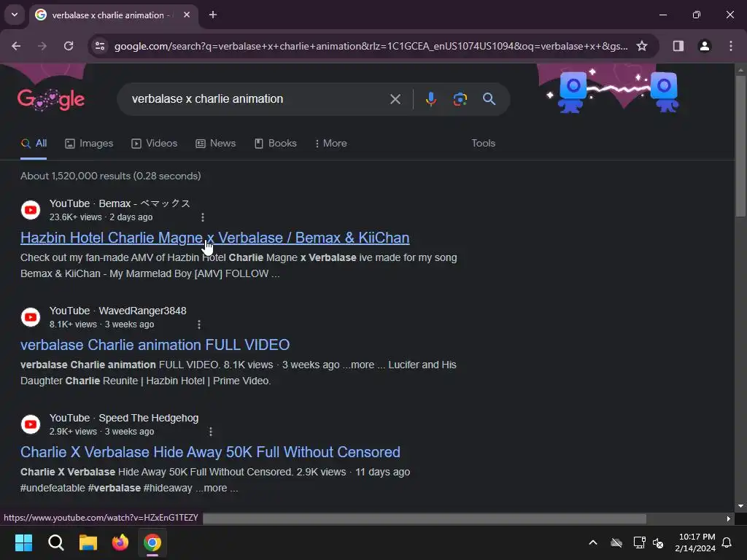
Task: Select the All results tab
Action: coord(34,144)
